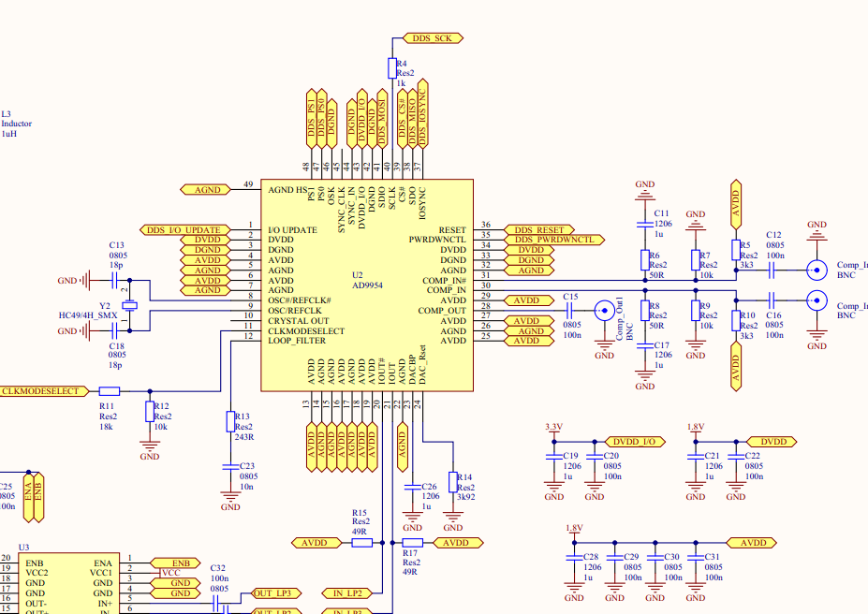Click the U3 designator text
Image resolution: width=868 pixels, height=614 pixels.
tap(23, 548)
